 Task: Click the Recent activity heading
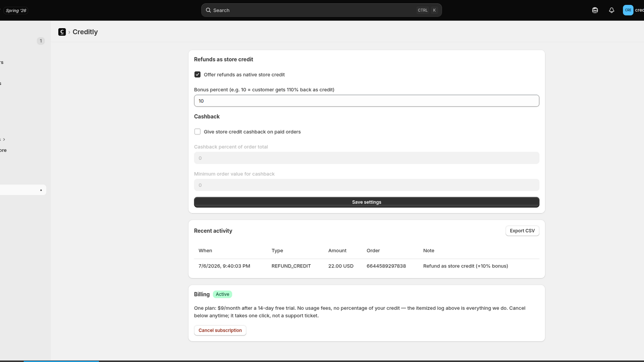click(213, 231)
